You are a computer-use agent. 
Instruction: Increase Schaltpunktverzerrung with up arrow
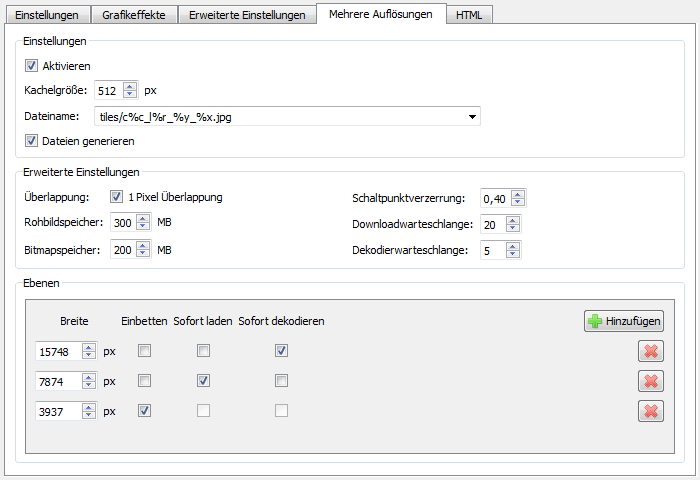tap(517, 194)
